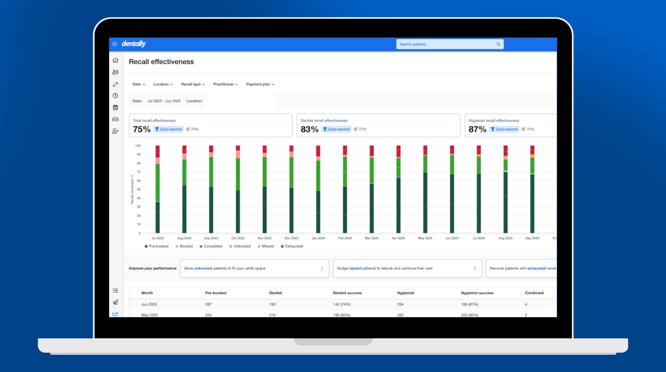Select the transfer arrows sidebar icon

coord(115,84)
